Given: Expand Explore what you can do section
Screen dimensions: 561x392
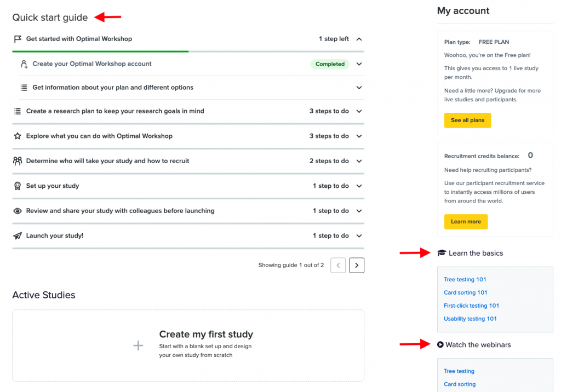Looking at the screenshot, I should coord(359,136).
